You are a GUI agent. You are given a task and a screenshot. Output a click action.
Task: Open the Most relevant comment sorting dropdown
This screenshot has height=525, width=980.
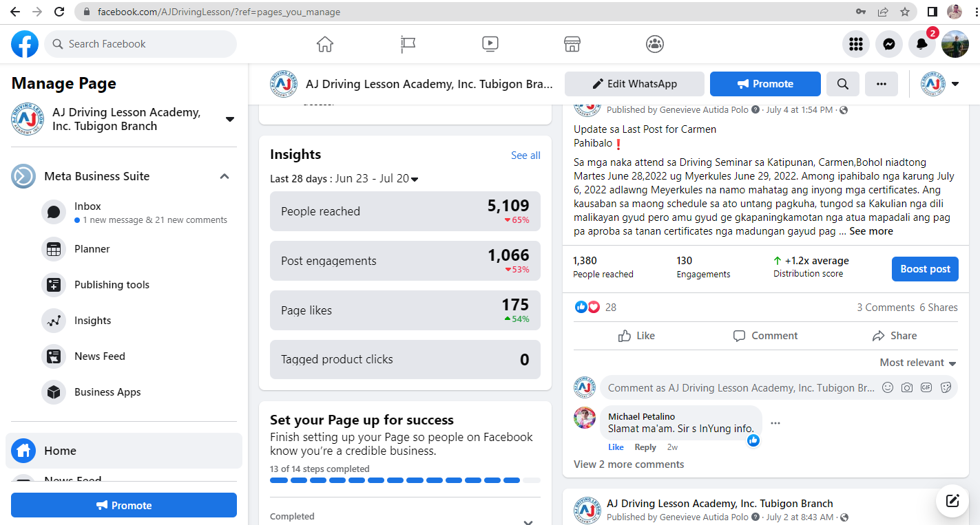pos(918,363)
